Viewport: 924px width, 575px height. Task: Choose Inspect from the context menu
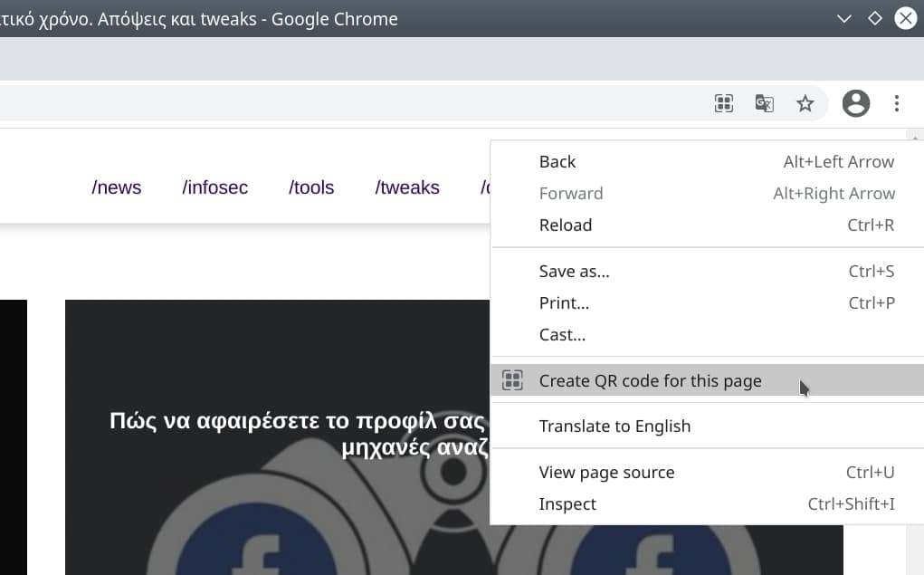coord(567,504)
